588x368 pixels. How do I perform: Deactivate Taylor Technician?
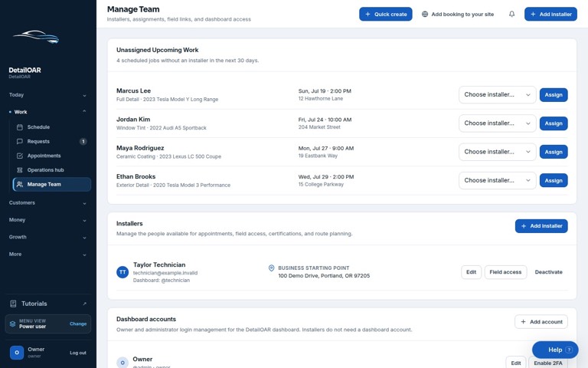point(548,272)
